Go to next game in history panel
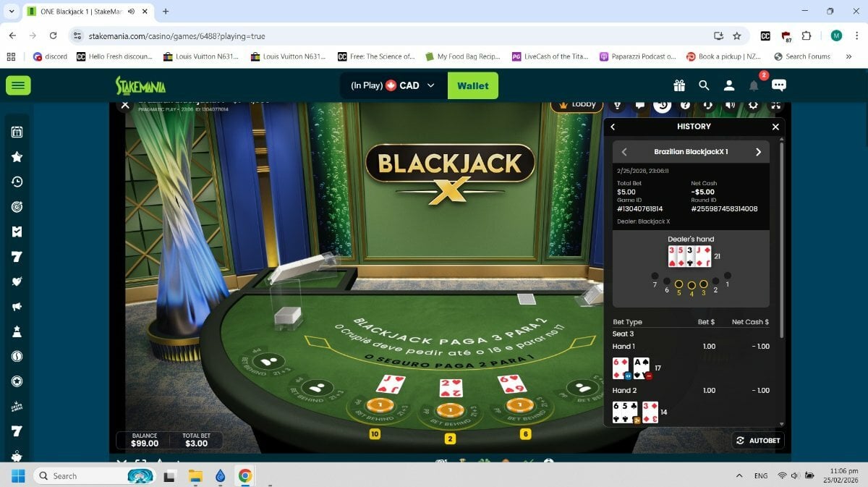This screenshot has width=868, height=487. coord(758,152)
